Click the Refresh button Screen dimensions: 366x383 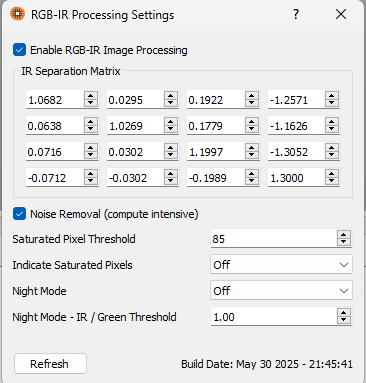[50, 364]
